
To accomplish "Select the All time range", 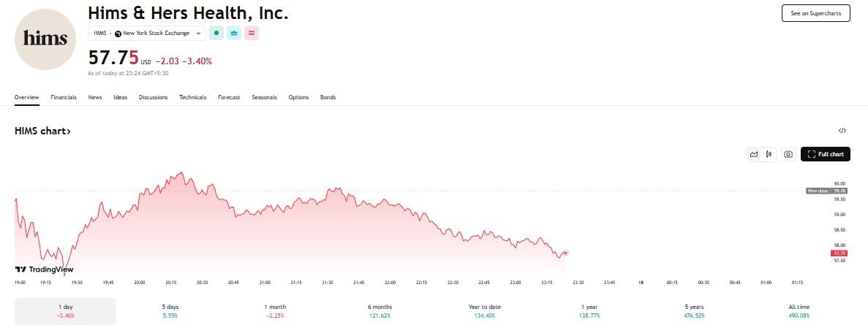I will tap(799, 311).
